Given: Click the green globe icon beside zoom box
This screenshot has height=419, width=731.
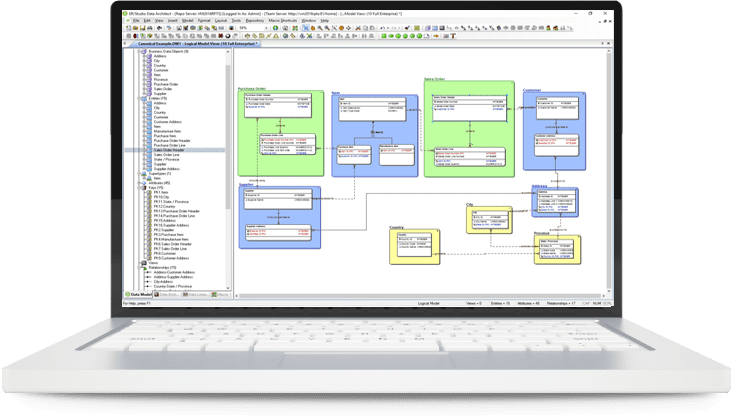Looking at the screenshot, I should pyautogui.click(x=276, y=28).
